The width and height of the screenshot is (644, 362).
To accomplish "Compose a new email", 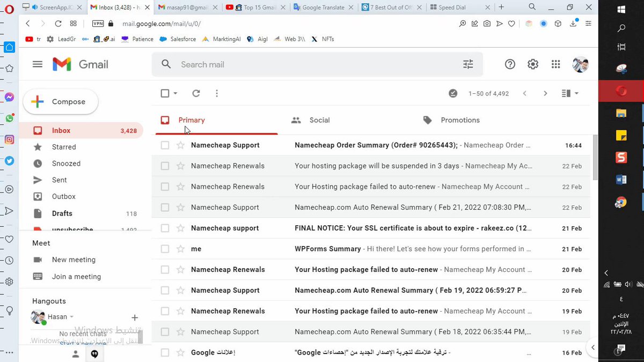I will (61, 102).
